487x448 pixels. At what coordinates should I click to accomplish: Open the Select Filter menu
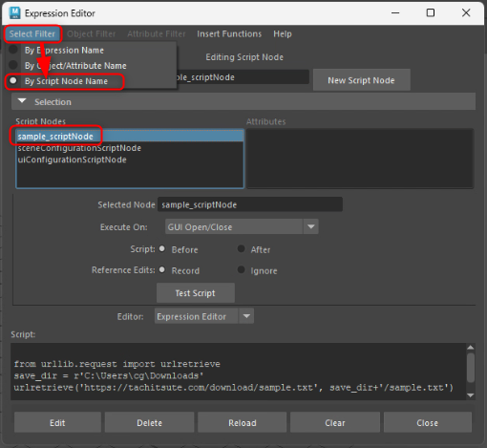[x=32, y=34]
